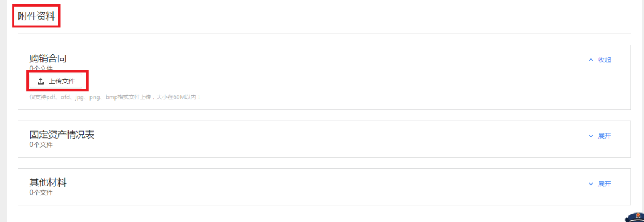644x222 pixels.
Task: Select the 购销合同 section title
Action: pyautogui.click(x=48, y=58)
